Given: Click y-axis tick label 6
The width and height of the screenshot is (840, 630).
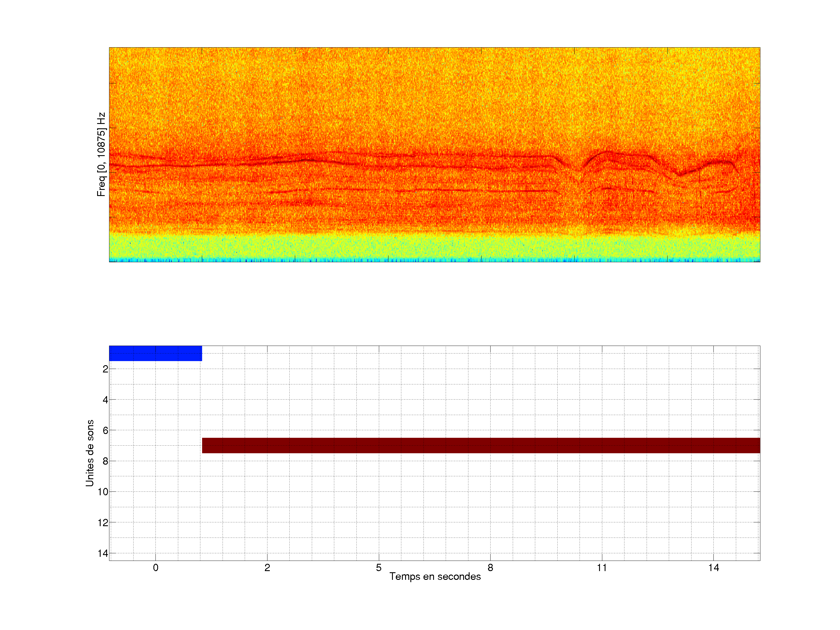Looking at the screenshot, I should coord(105,430).
